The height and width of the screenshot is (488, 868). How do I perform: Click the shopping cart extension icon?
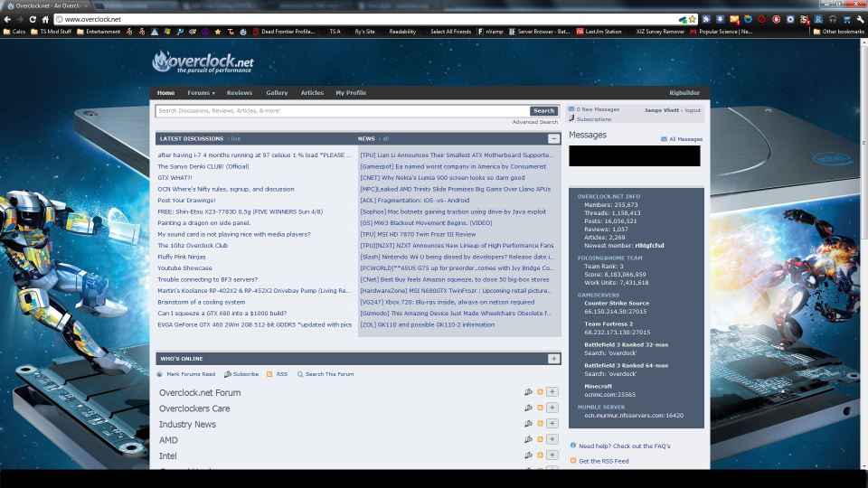[x=846, y=19]
